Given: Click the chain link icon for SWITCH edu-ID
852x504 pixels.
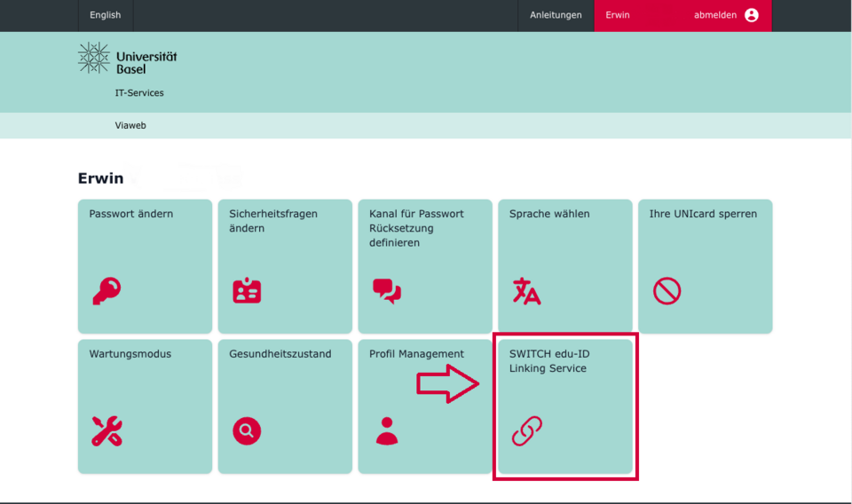Looking at the screenshot, I should (526, 430).
